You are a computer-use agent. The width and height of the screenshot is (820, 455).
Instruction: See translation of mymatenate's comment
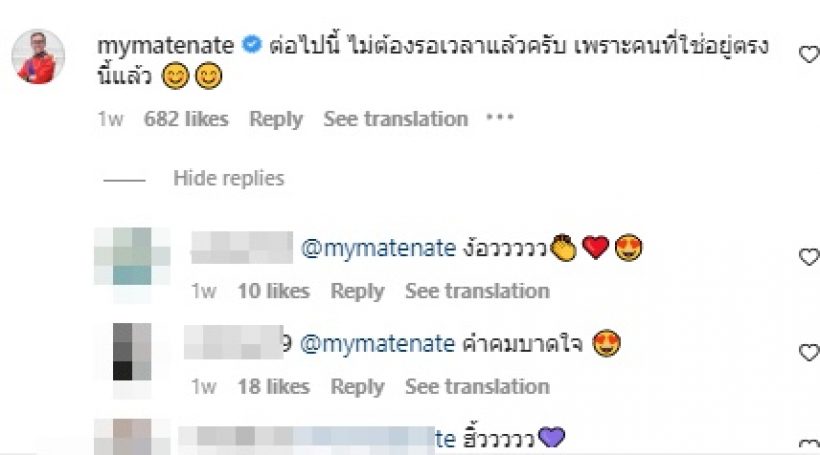pos(395,119)
